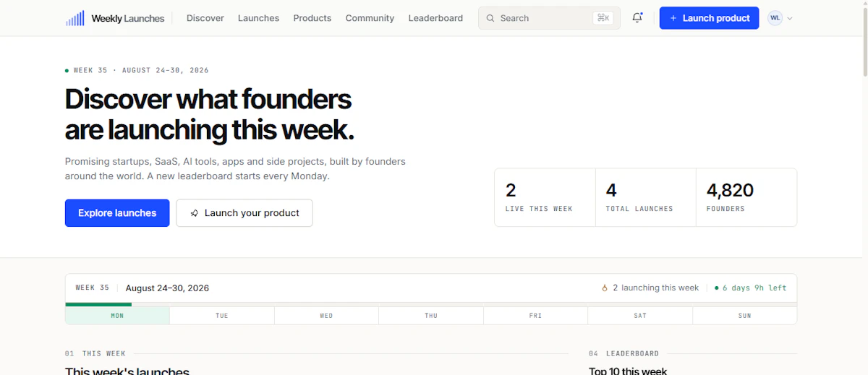Click the search magnifier icon
Screen dimensions: 868x375
pyautogui.click(x=490, y=18)
